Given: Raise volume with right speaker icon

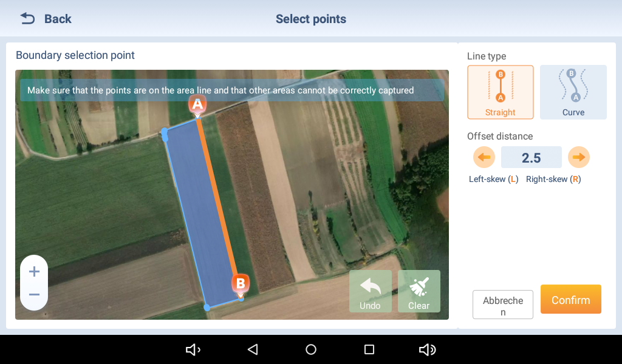Looking at the screenshot, I should 427,349.
